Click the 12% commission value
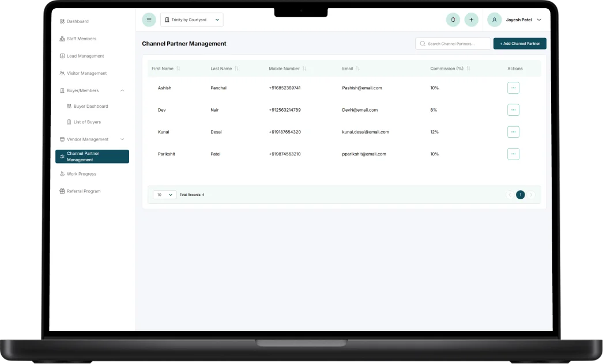This screenshot has height=364, width=603. [434, 132]
